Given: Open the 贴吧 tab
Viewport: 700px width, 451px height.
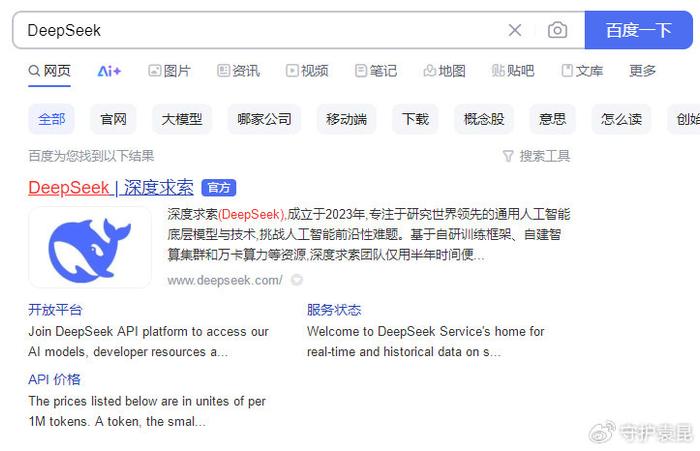Looking at the screenshot, I should pyautogui.click(x=513, y=71).
